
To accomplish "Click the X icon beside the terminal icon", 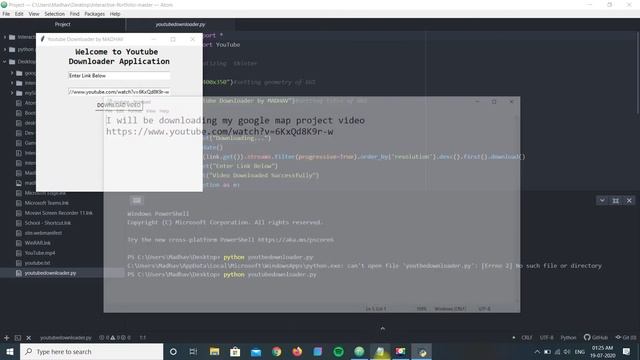I will (29, 338).
